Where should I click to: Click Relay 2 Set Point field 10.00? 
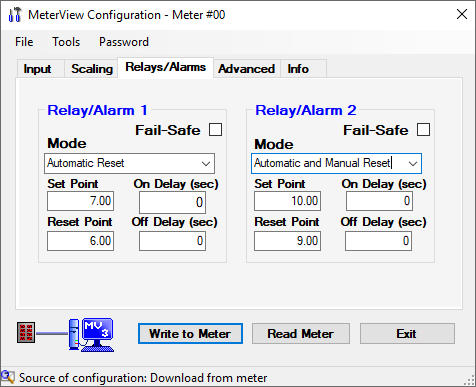287,201
